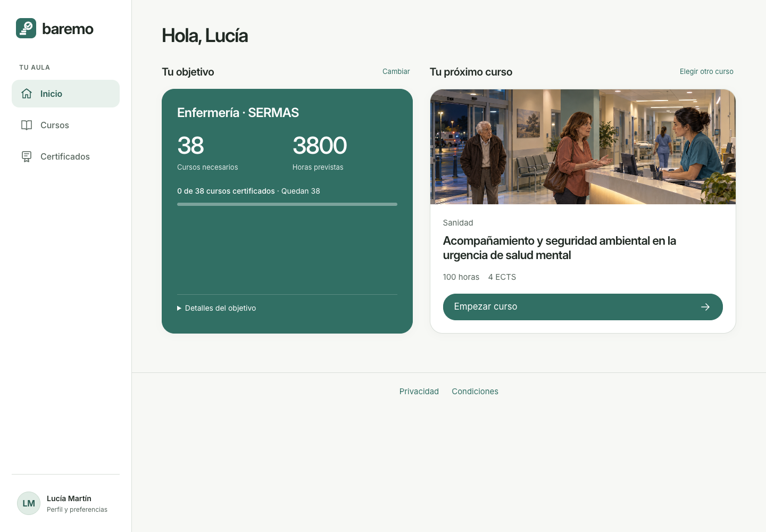Click the Certificados certificate icon
The height and width of the screenshot is (532, 766).
tap(27, 156)
